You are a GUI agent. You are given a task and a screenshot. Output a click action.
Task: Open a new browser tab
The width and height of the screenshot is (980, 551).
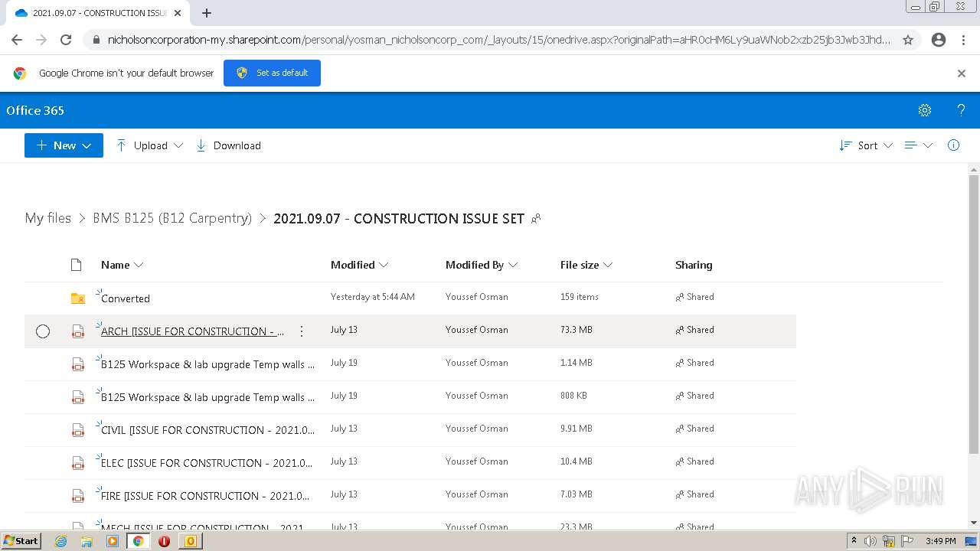point(207,13)
